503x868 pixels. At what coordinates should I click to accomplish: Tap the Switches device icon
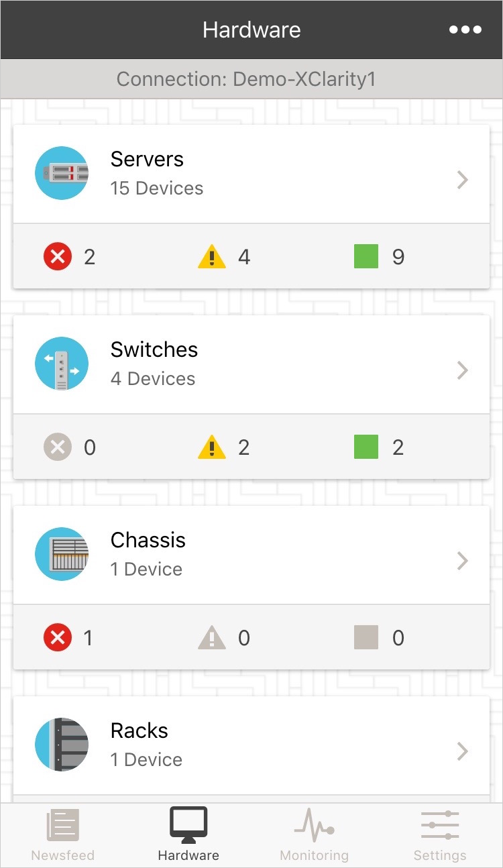(62, 364)
